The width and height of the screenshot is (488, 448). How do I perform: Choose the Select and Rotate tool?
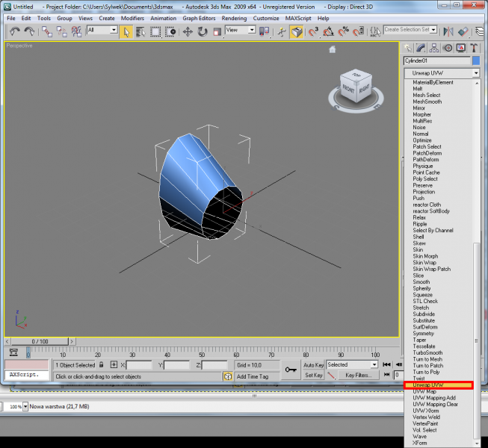[x=203, y=31]
